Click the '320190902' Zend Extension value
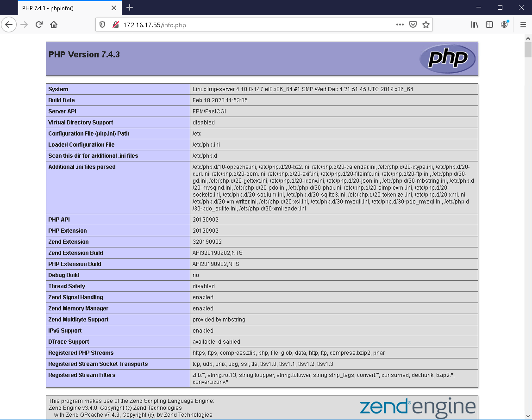This screenshot has width=532, height=420. (x=207, y=242)
